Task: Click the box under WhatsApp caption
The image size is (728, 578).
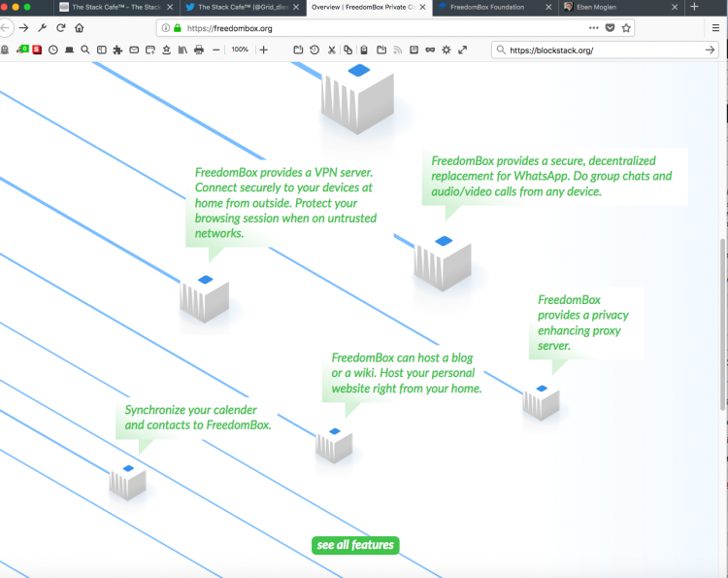Action: click(x=443, y=262)
